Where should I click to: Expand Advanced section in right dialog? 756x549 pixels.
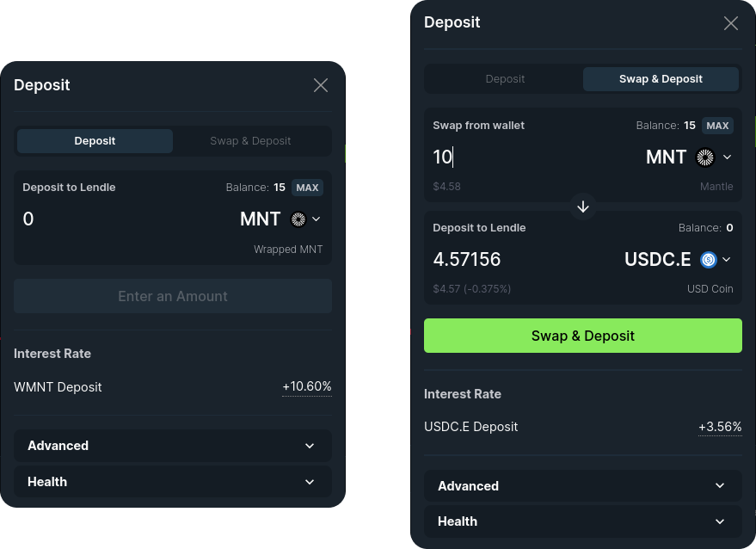[582, 486]
